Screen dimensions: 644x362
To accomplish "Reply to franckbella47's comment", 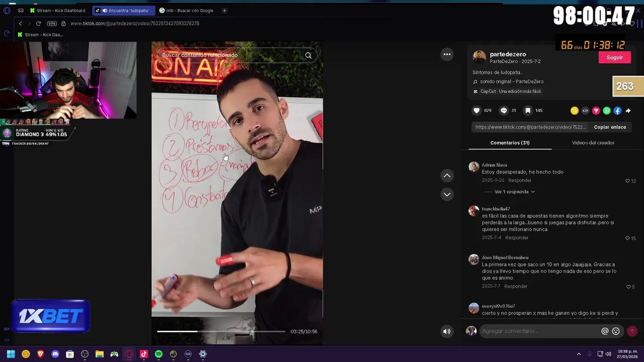I will (x=517, y=238).
